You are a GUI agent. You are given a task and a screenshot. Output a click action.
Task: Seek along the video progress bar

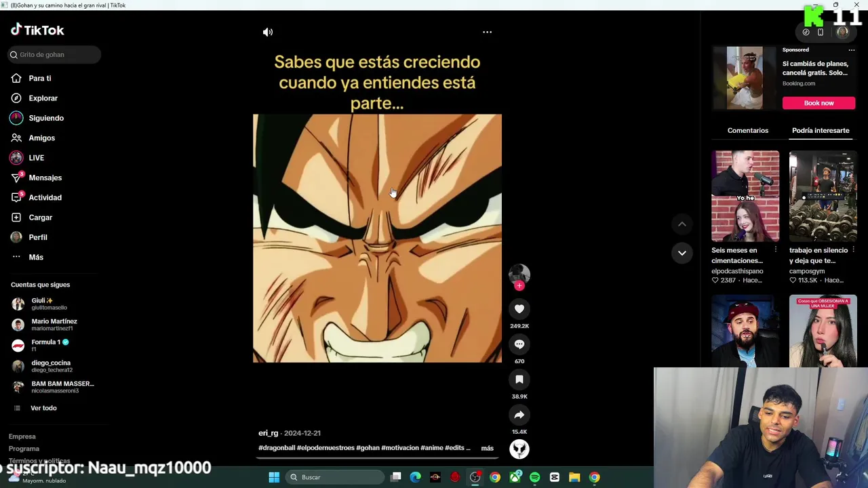click(x=378, y=458)
